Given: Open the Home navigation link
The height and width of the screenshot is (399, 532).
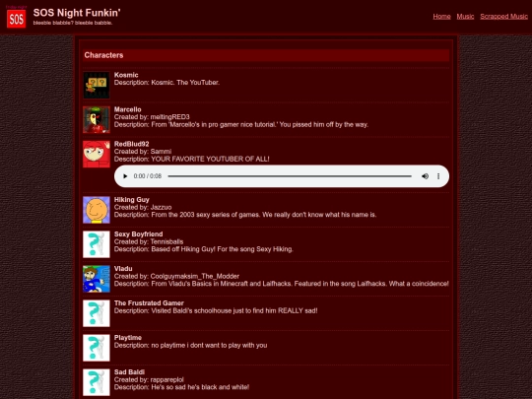Looking at the screenshot, I should click(441, 17).
